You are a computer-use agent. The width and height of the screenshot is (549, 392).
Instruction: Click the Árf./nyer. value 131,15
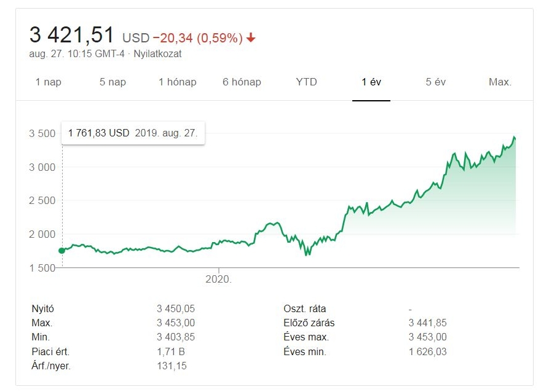(x=172, y=366)
